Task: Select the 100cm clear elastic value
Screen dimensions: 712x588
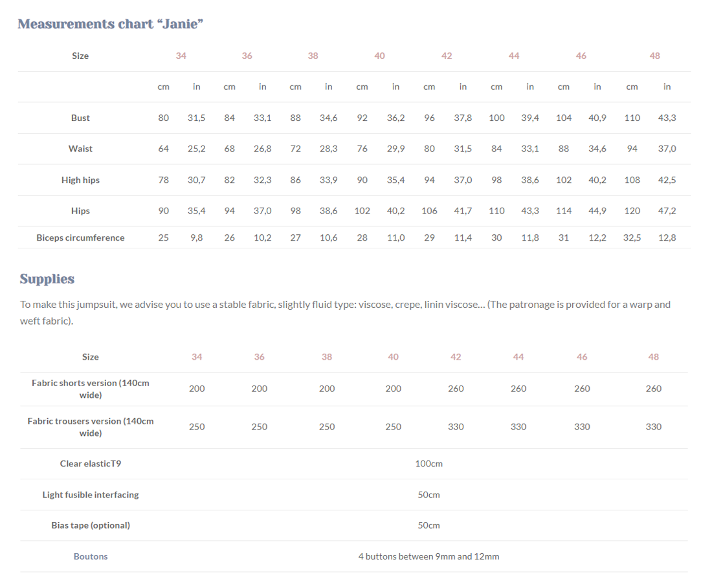Action: [428, 464]
